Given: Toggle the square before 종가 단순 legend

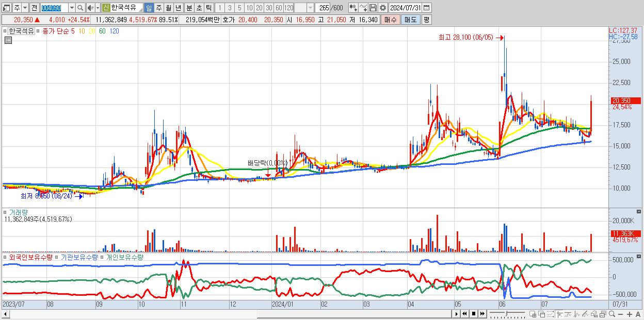Looking at the screenshot, I should coord(38,31).
